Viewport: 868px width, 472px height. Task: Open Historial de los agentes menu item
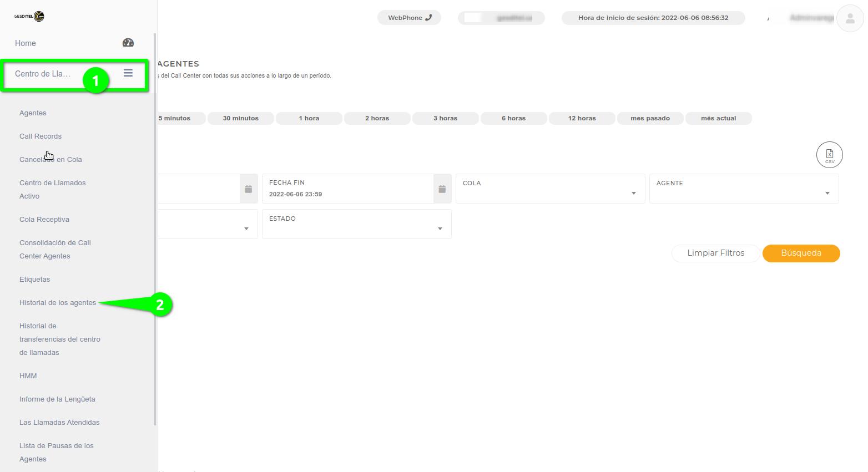(x=58, y=303)
